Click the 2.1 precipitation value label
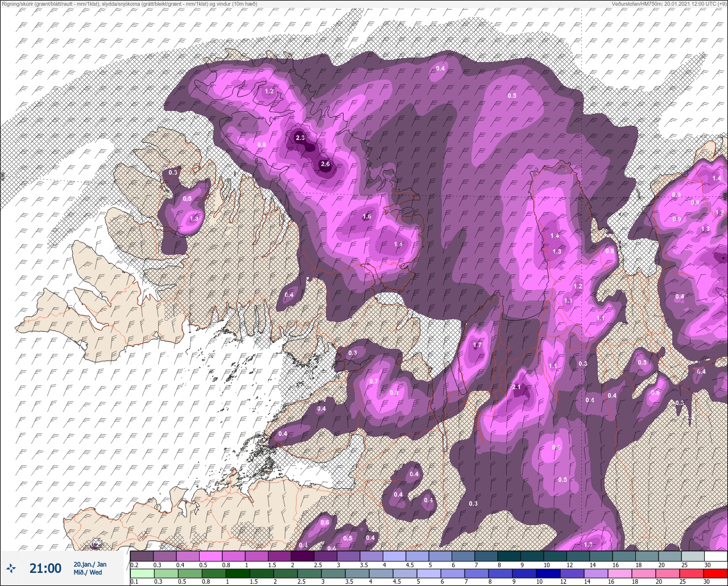The image size is (728, 586). (516, 387)
